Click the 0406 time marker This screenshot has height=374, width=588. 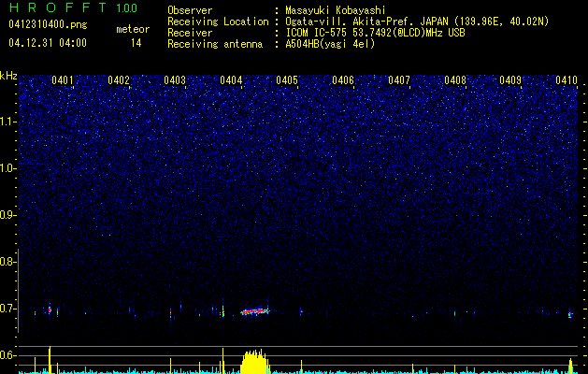coord(343,80)
